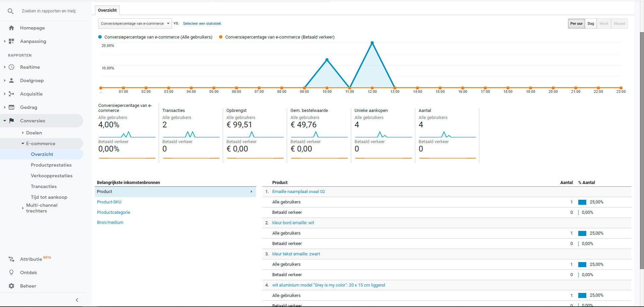Click the Realtime clock icon

point(11,67)
